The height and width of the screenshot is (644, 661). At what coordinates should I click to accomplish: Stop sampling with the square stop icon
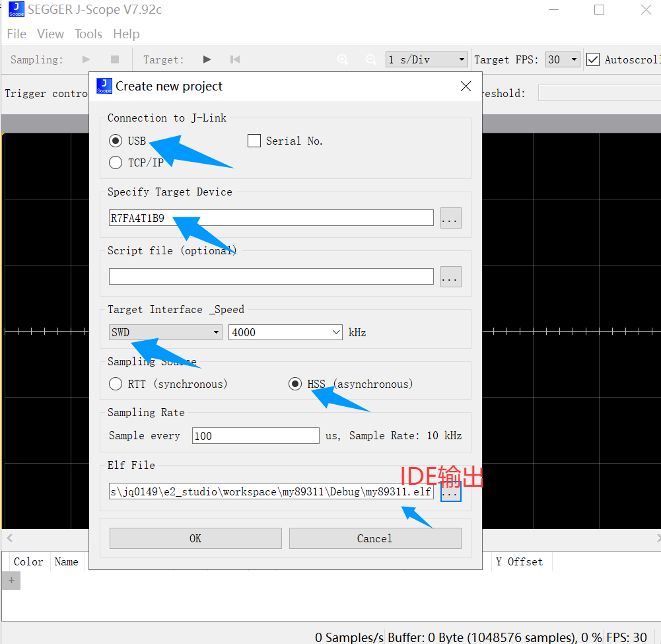pyautogui.click(x=115, y=59)
